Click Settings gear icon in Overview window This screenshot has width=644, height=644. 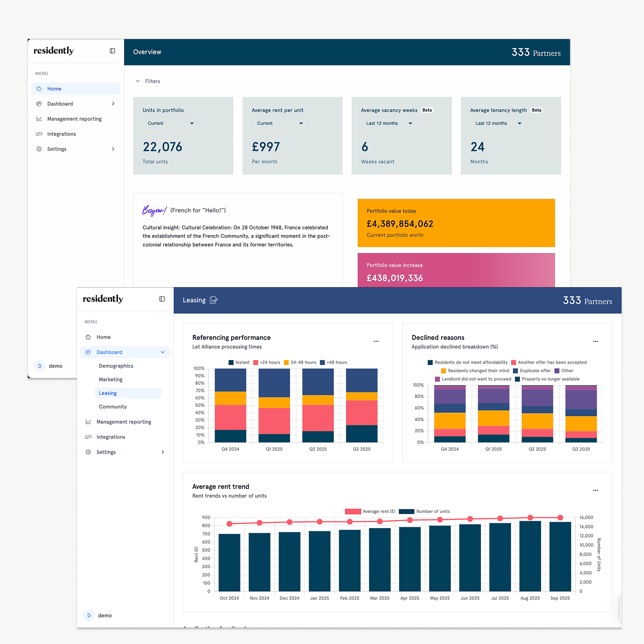39,149
